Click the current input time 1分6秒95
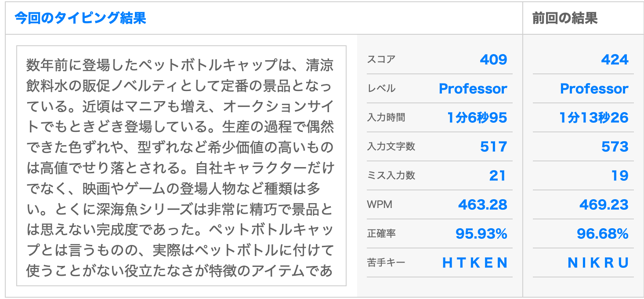The height and width of the screenshot is (299, 644). (x=477, y=117)
